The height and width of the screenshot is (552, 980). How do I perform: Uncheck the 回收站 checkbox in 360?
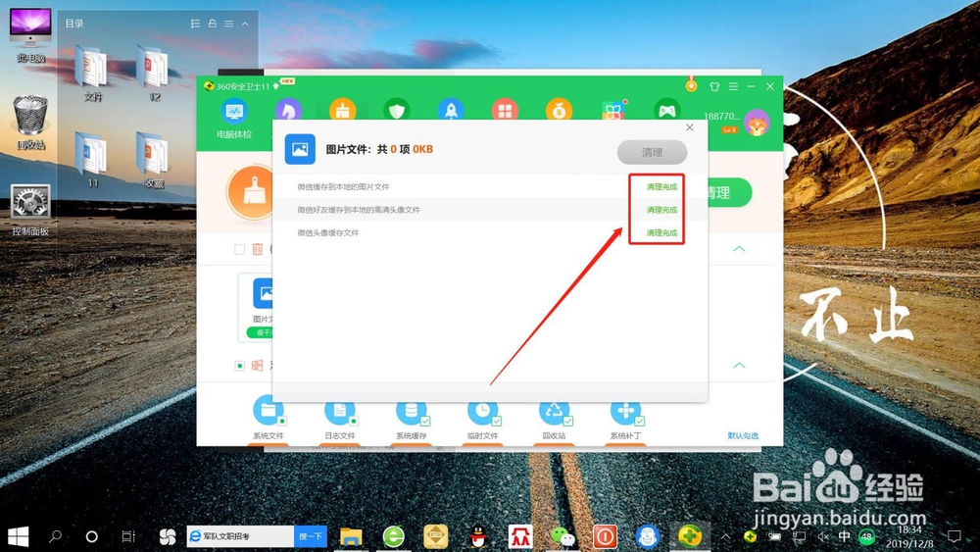coord(567,422)
